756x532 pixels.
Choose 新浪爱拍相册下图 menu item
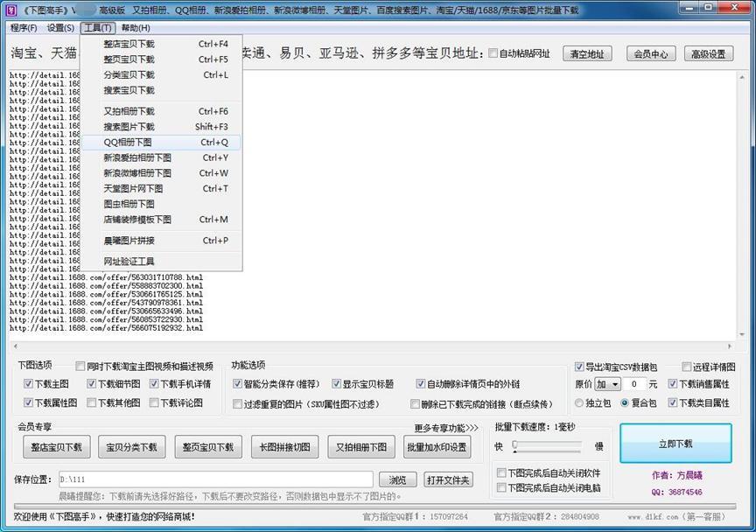click(162, 157)
